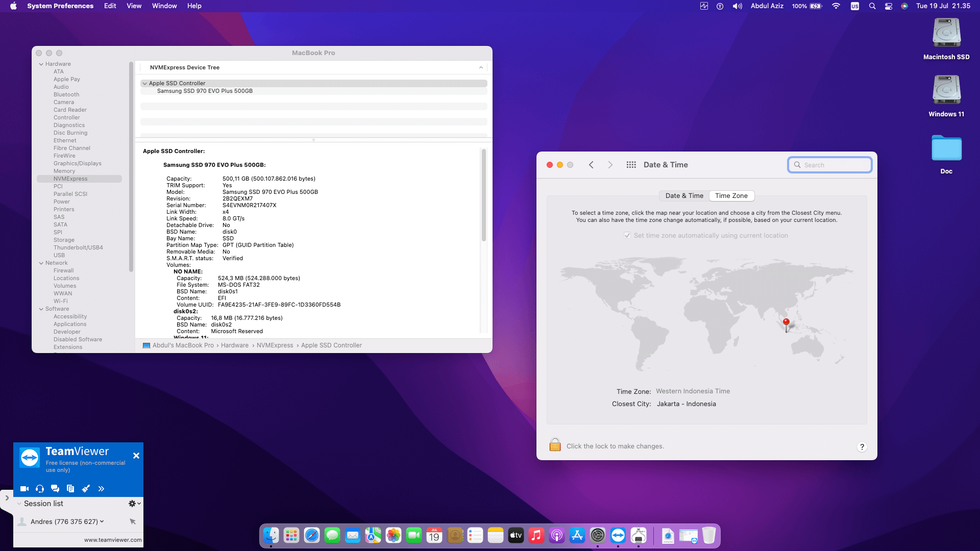Open Spotlight search in menu bar

tap(872, 6)
